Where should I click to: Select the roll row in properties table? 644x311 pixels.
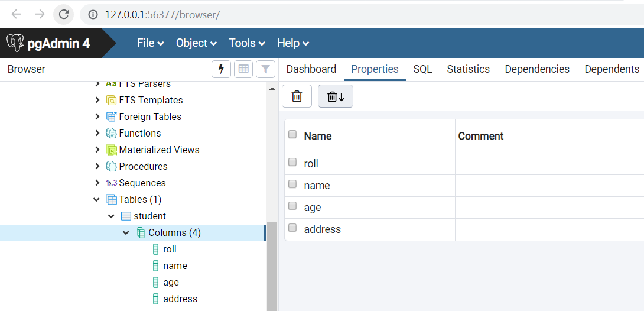pyautogui.click(x=464, y=164)
